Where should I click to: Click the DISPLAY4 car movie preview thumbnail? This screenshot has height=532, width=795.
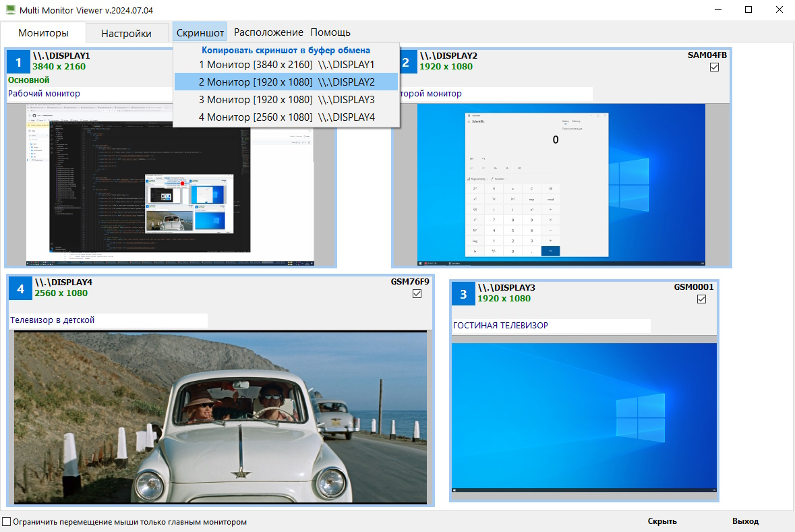pyautogui.click(x=220, y=417)
